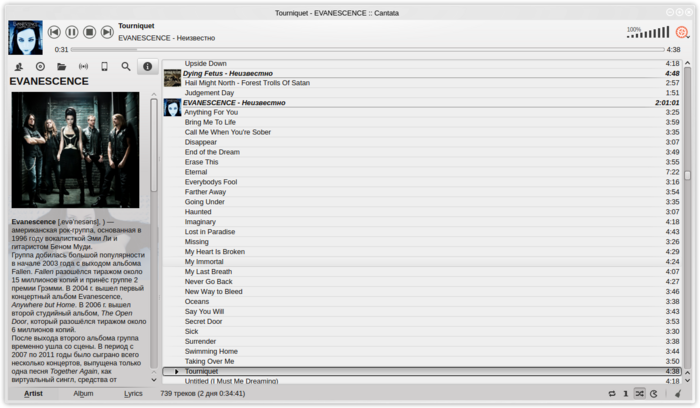Select track Call Me When You're Sober
The height and width of the screenshot is (408, 700).
coord(422,132)
